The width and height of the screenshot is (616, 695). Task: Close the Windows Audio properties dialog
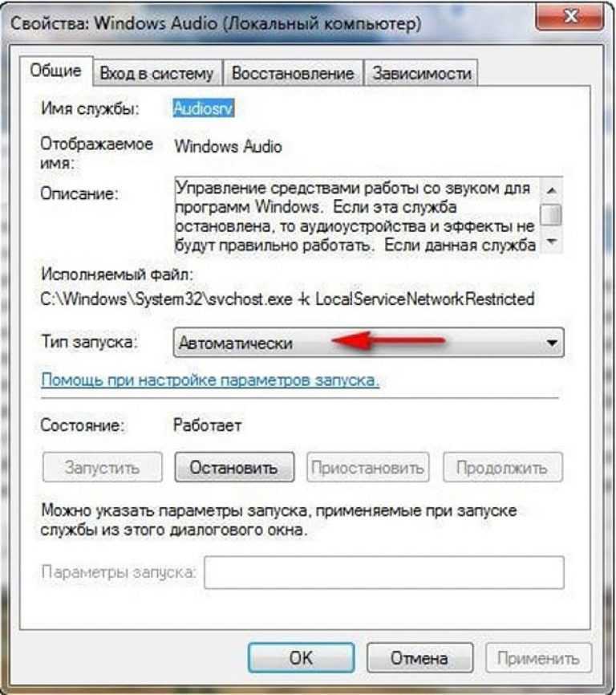click(570, 16)
